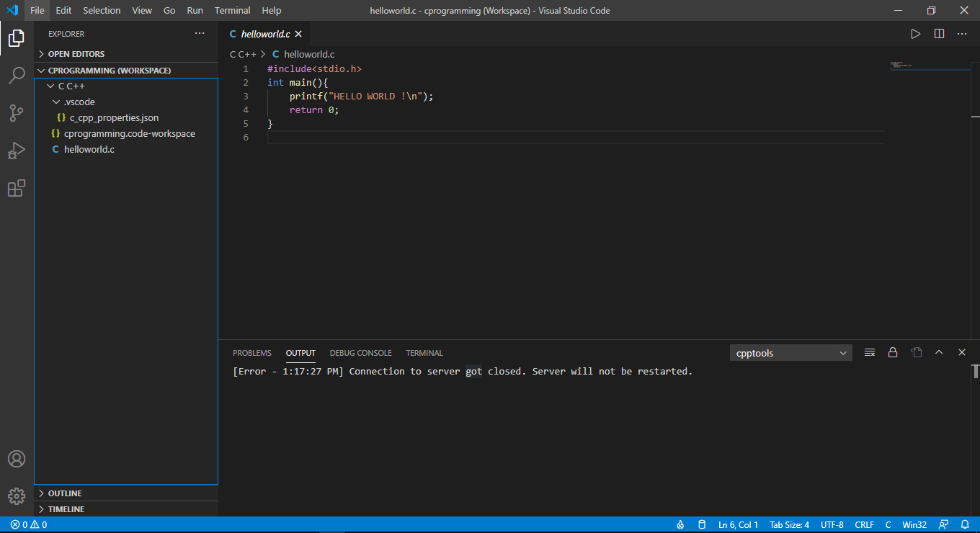Switch to the Output tab
The width and height of the screenshot is (980, 533).
pos(300,353)
